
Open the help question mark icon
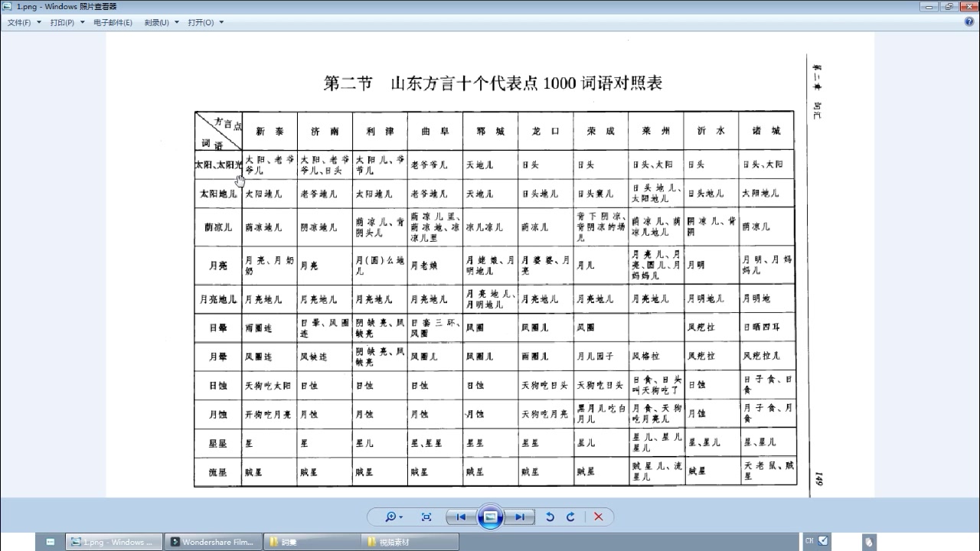pos(969,22)
